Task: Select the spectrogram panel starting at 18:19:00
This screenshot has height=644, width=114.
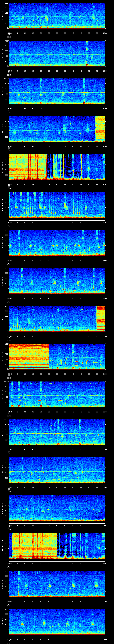Action: 57,205
